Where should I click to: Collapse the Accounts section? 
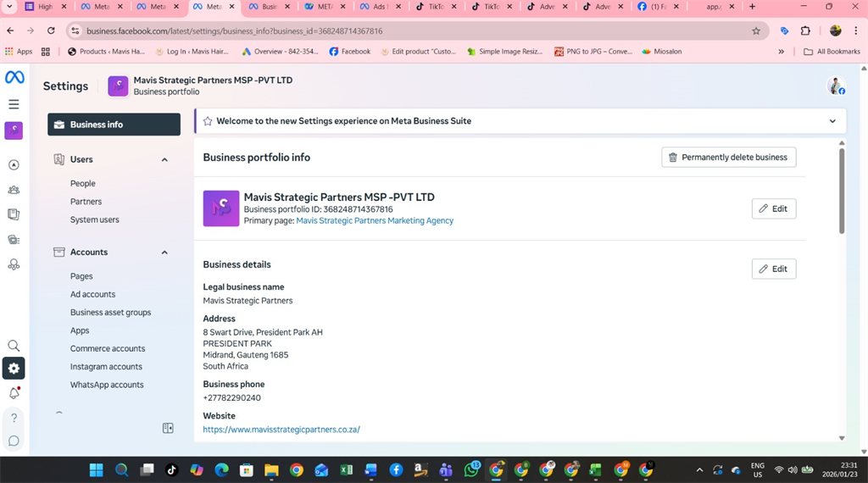[164, 253]
